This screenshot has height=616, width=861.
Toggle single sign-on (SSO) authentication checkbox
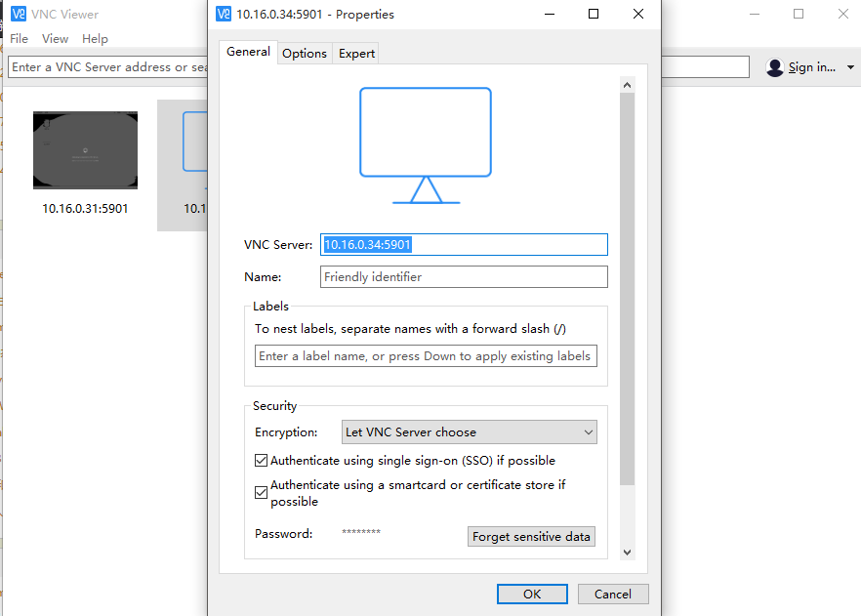[x=262, y=460]
